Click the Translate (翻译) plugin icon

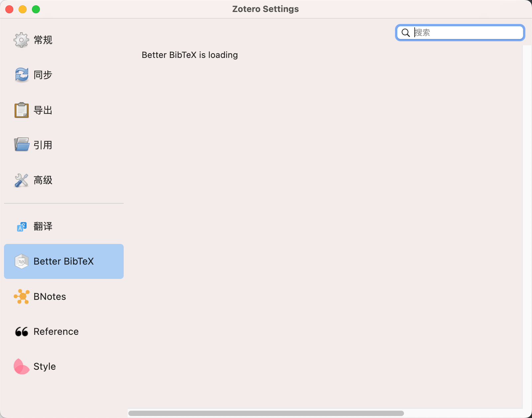pyautogui.click(x=22, y=227)
